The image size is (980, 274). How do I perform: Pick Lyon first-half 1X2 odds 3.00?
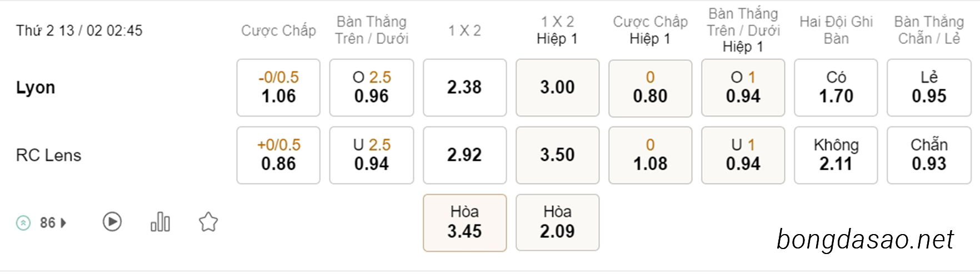click(x=557, y=88)
